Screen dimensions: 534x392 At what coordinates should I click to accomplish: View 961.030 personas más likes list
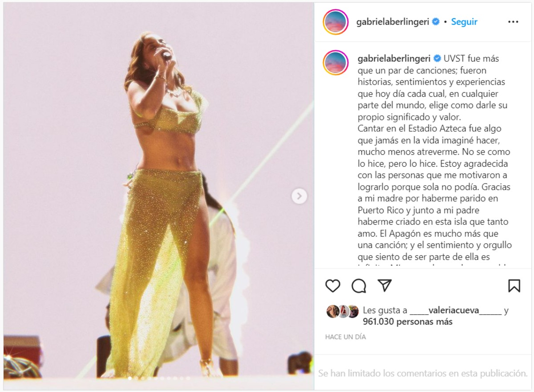[408, 322]
